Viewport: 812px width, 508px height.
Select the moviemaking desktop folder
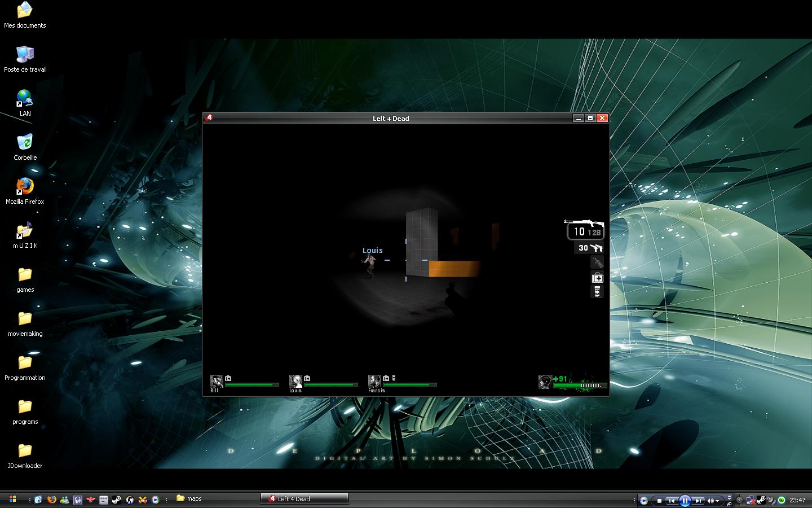25,323
